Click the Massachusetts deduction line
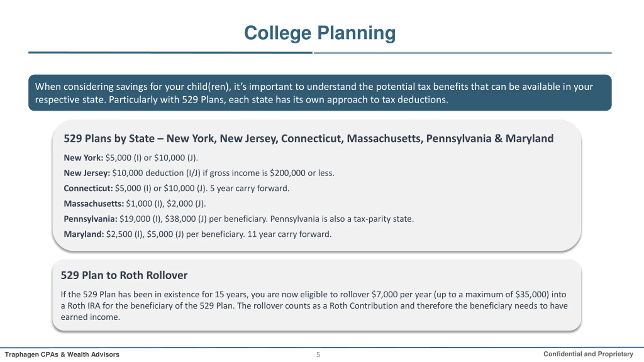 point(135,204)
